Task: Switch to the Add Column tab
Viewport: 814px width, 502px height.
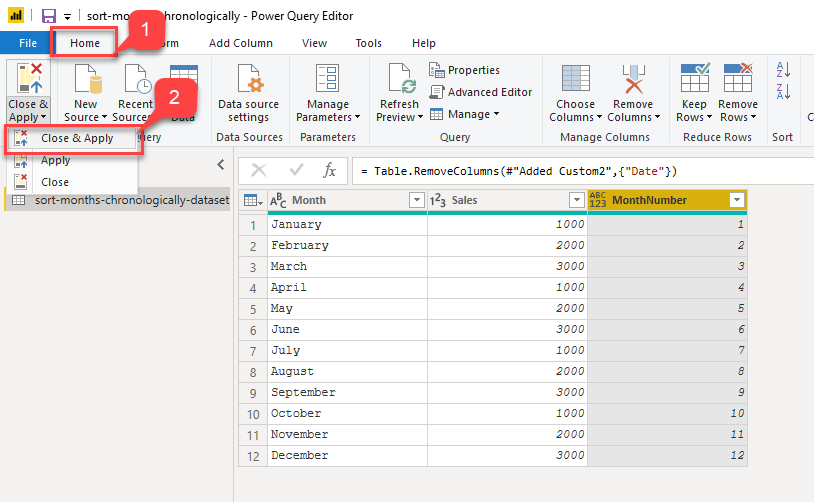Action: point(240,43)
